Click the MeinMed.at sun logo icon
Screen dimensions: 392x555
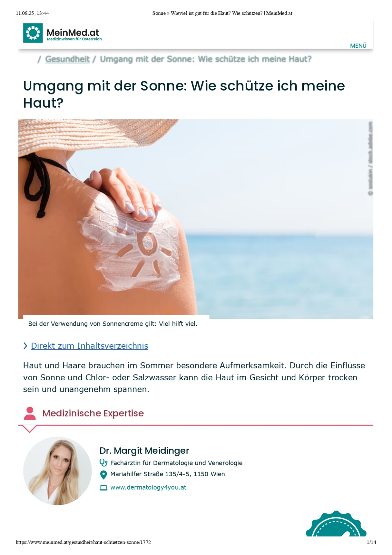(x=33, y=33)
